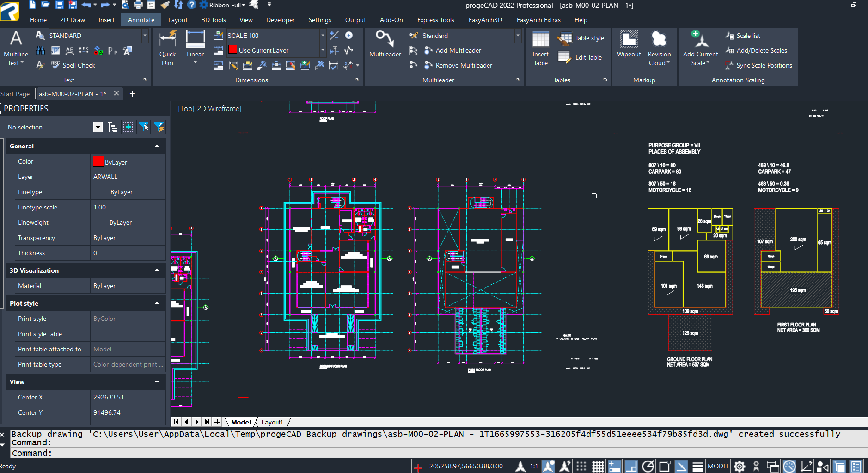This screenshot has height=473, width=868.
Task: Toggle grid display in status bar
Action: pos(598,467)
